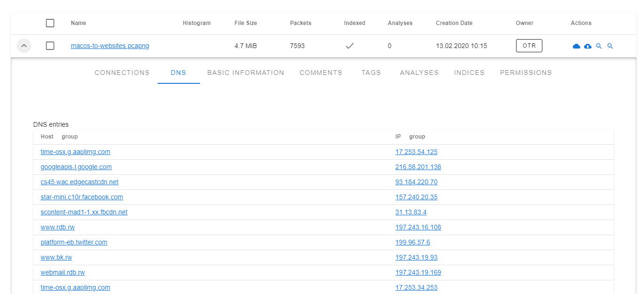Sort by the File Size column header

[x=246, y=23]
